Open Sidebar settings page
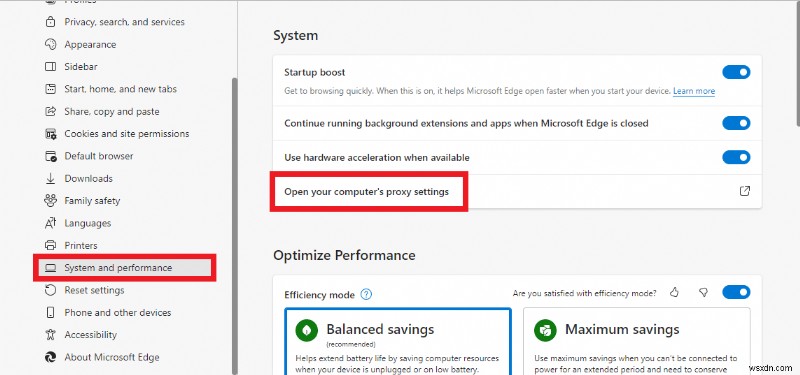The width and height of the screenshot is (800, 375). pyautogui.click(x=81, y=67)
